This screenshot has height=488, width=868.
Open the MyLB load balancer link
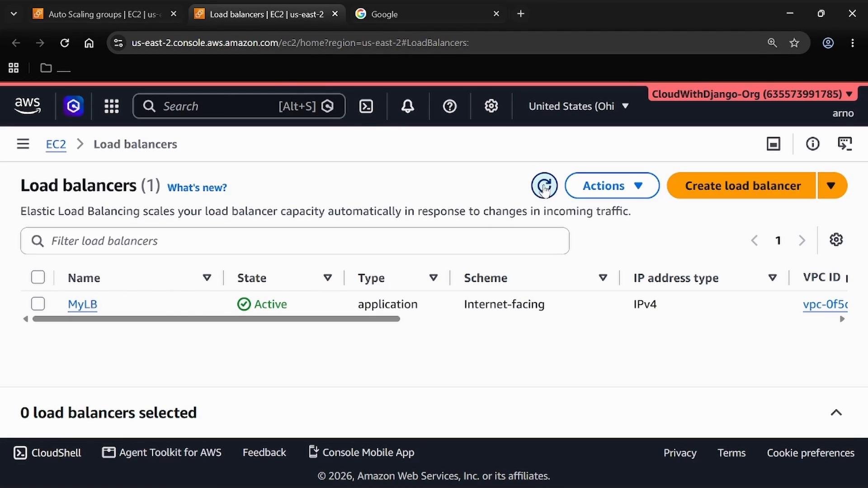click(82, 304)
